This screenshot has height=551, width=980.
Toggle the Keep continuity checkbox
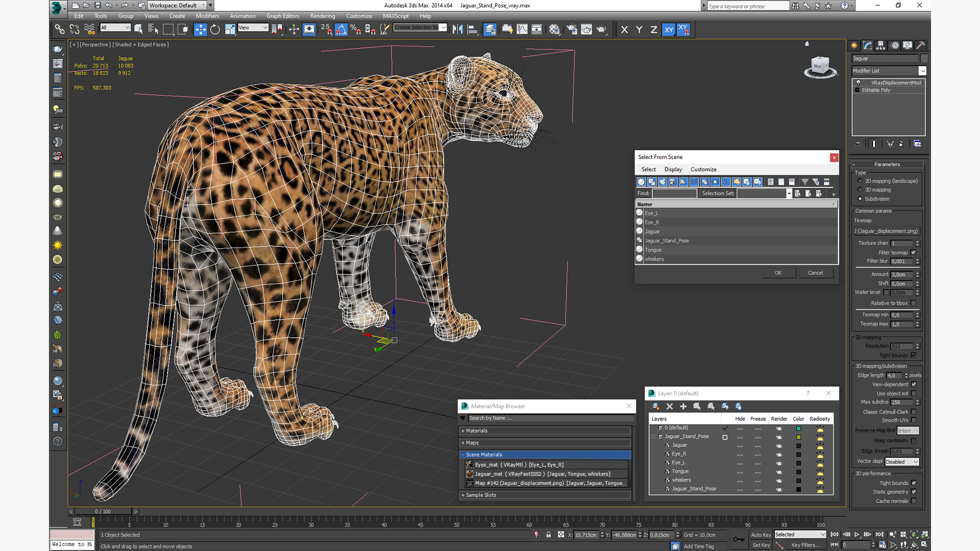[x=914, y=441]
